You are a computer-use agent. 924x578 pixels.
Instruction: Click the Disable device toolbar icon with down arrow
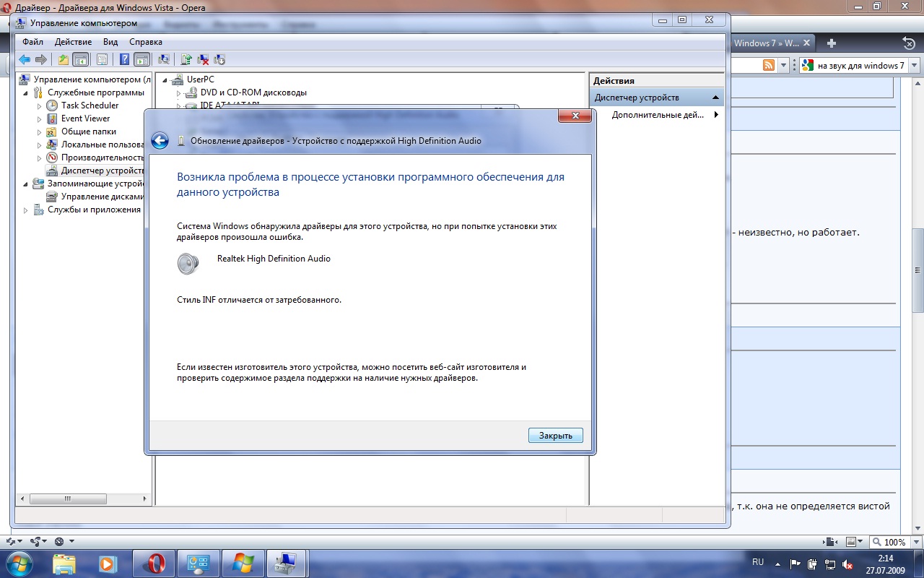point(220,59)
